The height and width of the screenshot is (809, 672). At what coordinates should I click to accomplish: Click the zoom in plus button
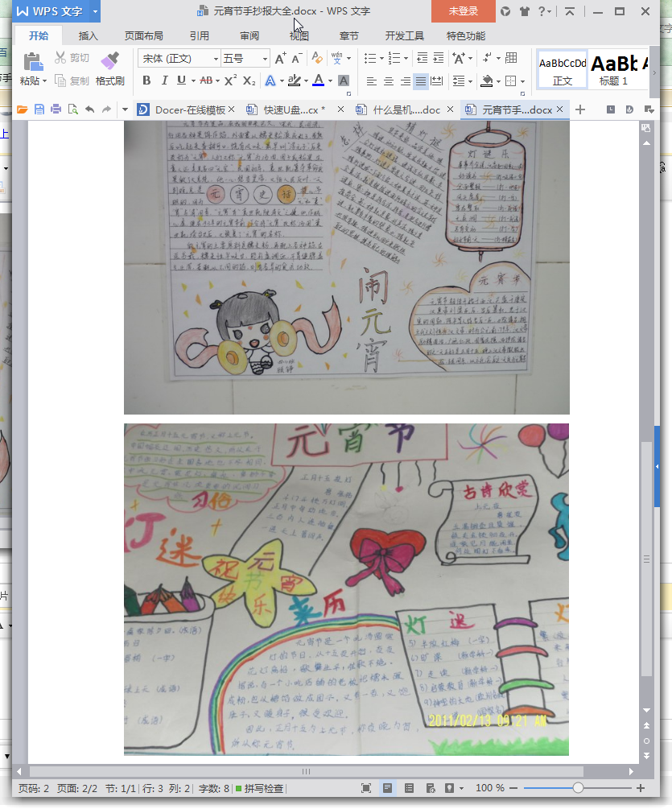[641, 788]
